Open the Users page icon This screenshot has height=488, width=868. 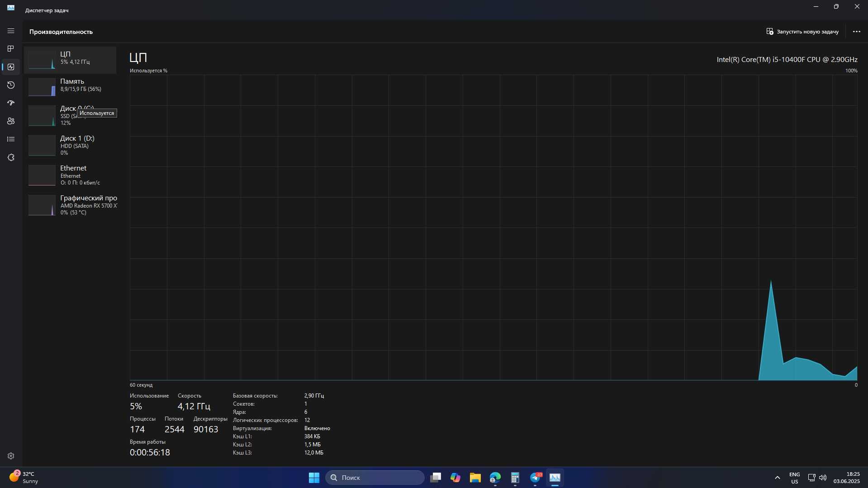coord(11,121)
